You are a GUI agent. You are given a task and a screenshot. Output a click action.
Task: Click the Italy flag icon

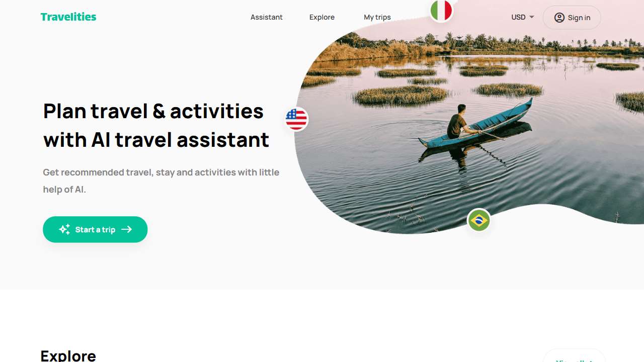(x=441, y=10)
